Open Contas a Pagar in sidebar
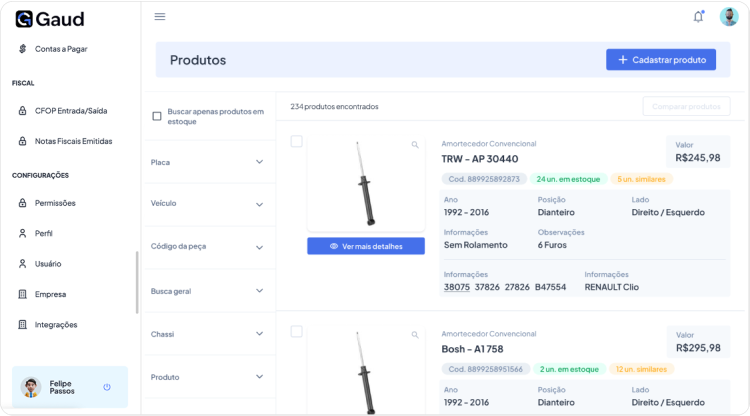This screenshot has height=416, width=750. [x=60, y=49]
